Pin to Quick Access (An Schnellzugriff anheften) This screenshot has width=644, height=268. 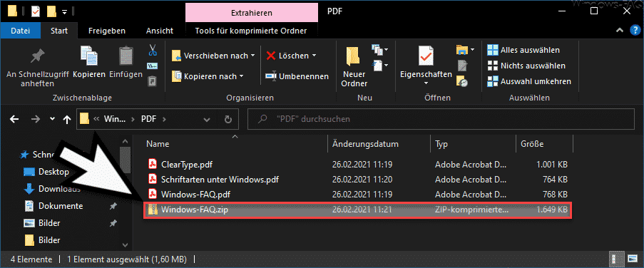[x=37, y=66]
